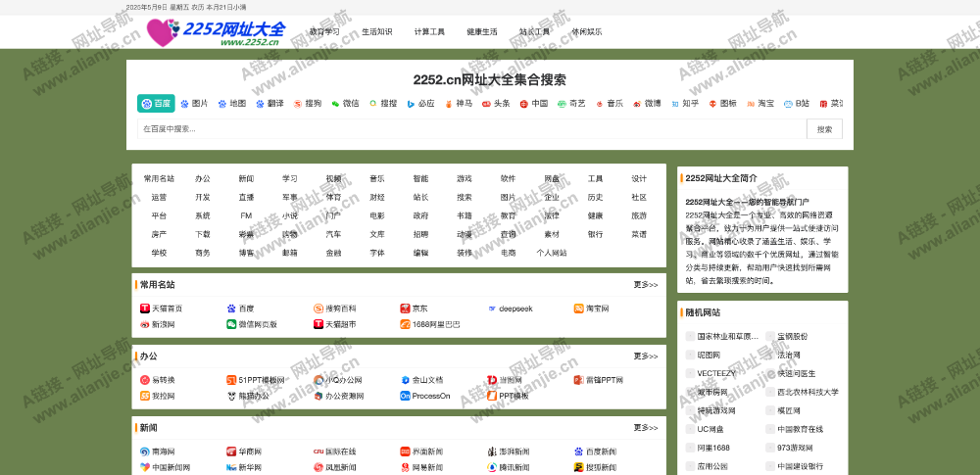Click the orange icon beside 51PPT模板网

[231, 379]
